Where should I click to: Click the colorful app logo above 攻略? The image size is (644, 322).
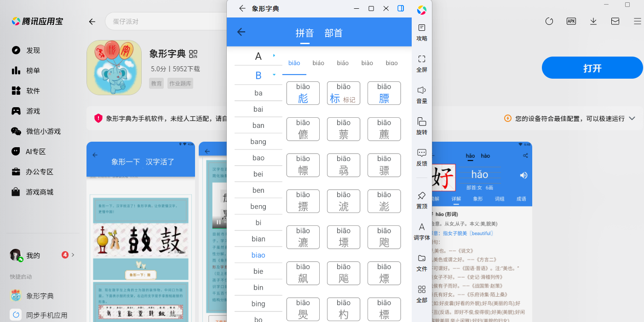(x=422, y=9)
